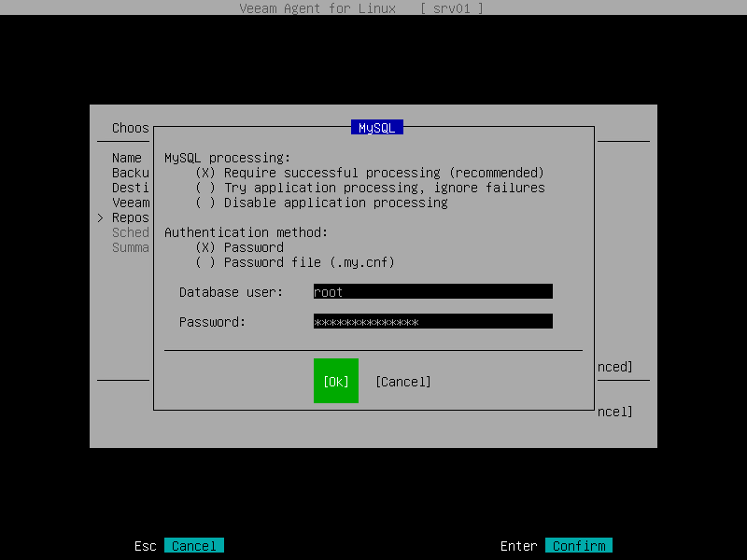Click the MySQL dialog title bar
The height and width of the screenshot is (560, 747).
pyautogui.click(x=376, y=127)
